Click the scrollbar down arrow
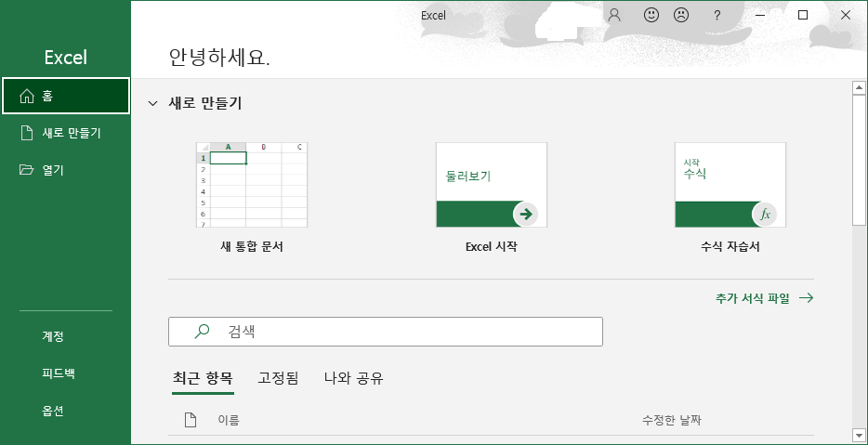 [x=859, y=435]
